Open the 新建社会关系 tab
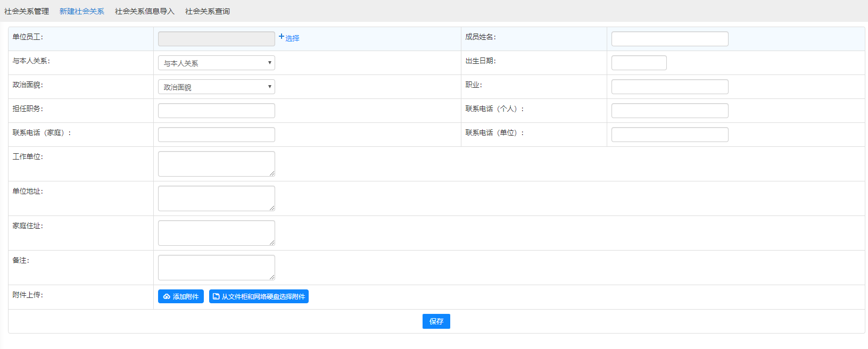The height and width of the screenshot is (349, 868). (x=82, y=11)
